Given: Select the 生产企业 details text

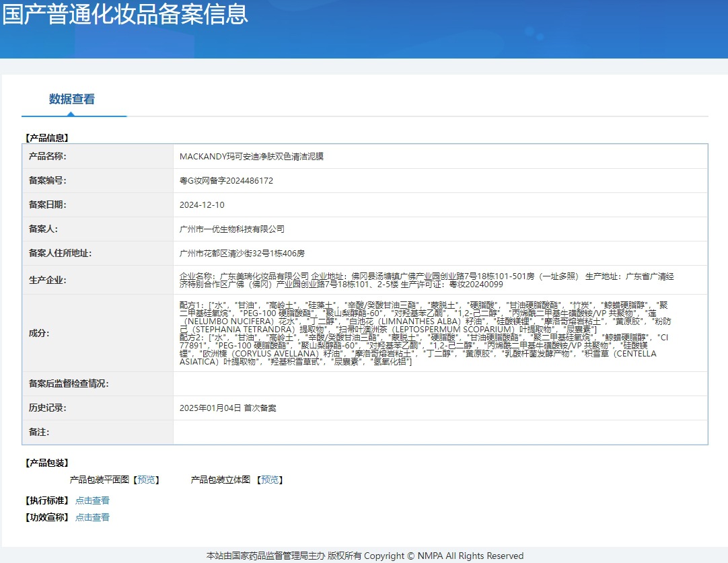Looking at the screenshot, I should click(427, 280).
